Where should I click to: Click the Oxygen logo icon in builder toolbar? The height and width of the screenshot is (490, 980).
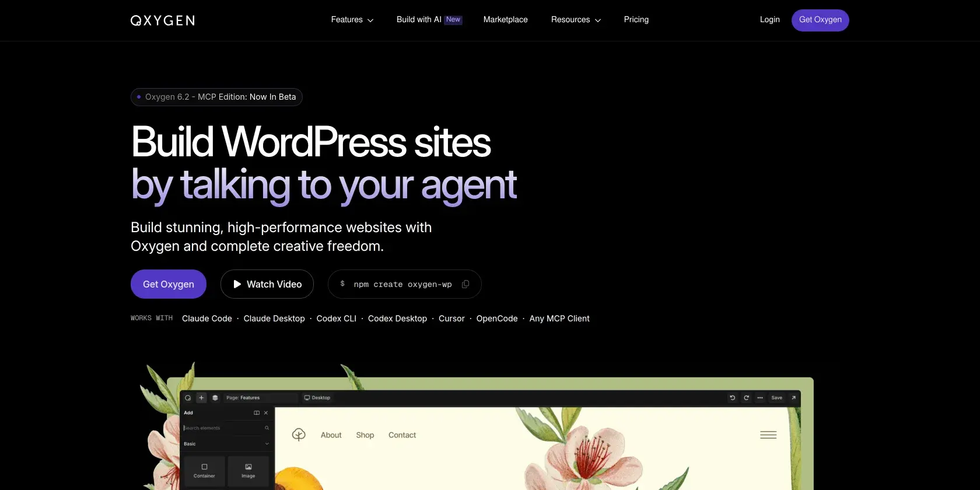tap(188, 398)
